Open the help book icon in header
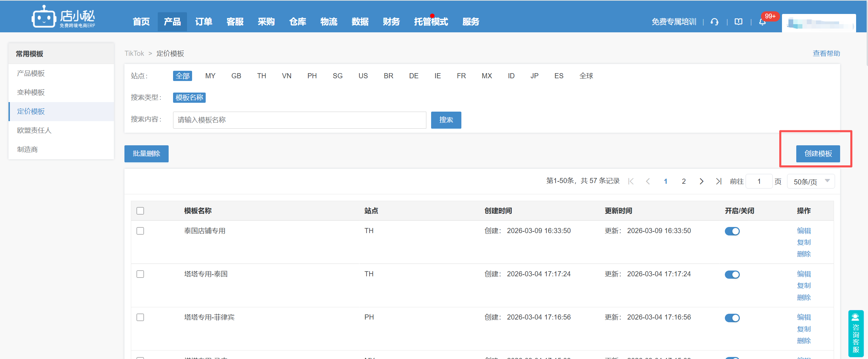This screenshot has width=868, height=359. pos(738,22)
